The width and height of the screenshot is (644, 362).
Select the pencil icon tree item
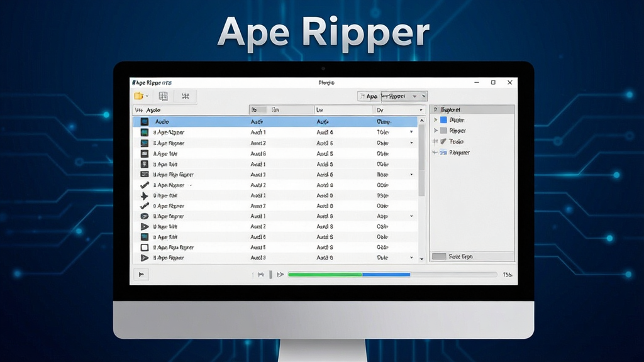pos(443,141)
